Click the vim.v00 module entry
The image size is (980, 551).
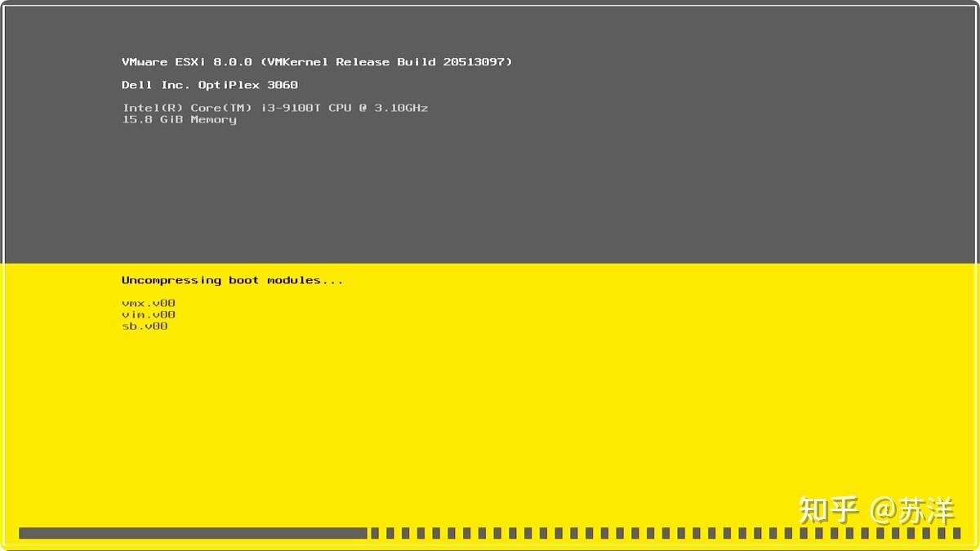click(149, 314)
